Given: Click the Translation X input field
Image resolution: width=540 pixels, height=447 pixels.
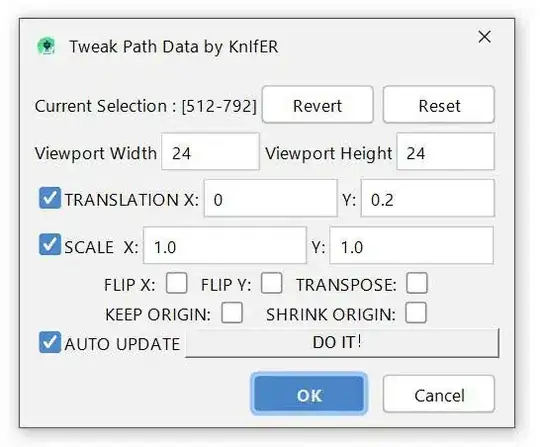Looking at the screenshot, I should 271,198.
